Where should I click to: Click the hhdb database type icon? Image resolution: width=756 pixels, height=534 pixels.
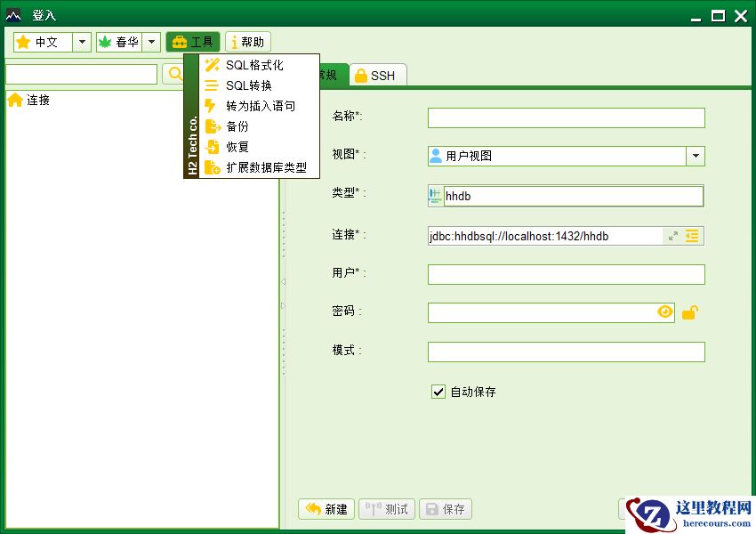(x=436, y=195)
